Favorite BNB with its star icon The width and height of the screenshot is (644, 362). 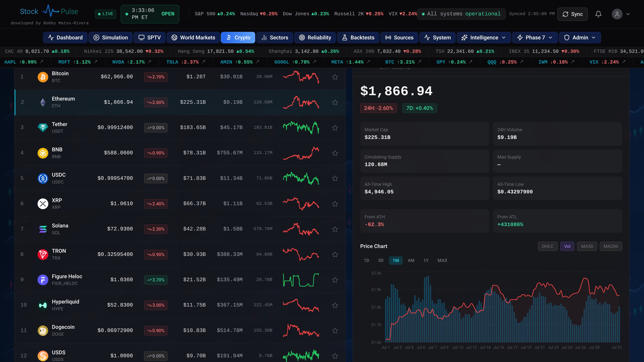coord(335,153)
